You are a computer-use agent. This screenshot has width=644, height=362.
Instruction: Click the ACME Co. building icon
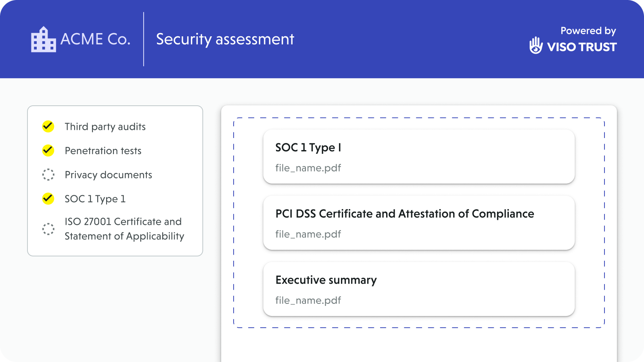coord(43,40)
